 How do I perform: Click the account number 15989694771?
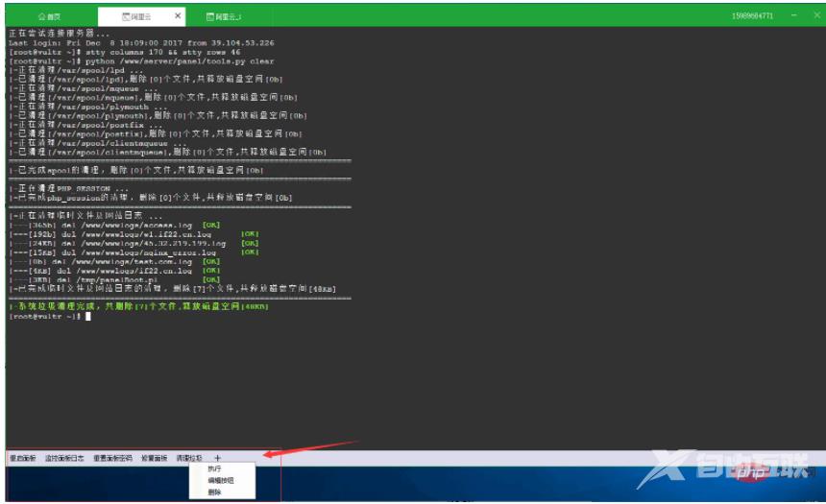point(752,17)
